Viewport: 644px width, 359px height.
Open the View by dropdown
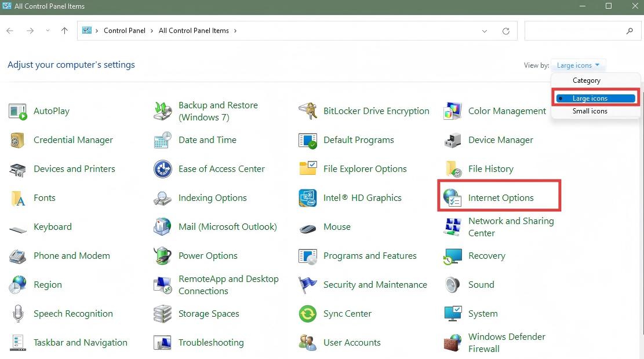pyautogui.click(x=578, y=65)
